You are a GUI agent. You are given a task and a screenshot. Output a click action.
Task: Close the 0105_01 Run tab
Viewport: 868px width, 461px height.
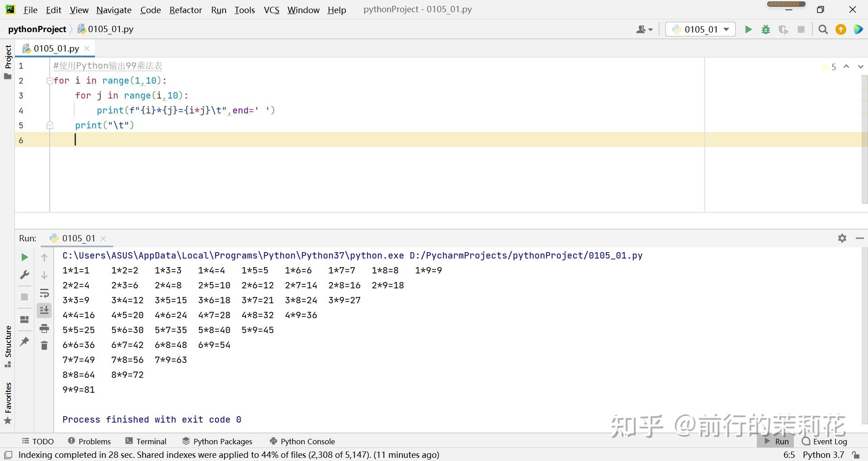pyautogui.click(x=103, y=238)
